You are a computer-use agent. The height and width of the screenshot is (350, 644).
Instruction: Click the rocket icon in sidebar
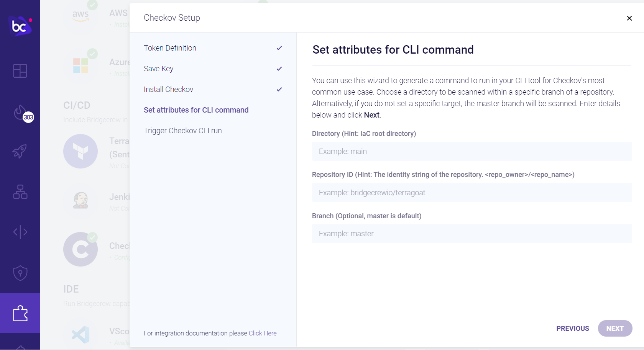20,152
